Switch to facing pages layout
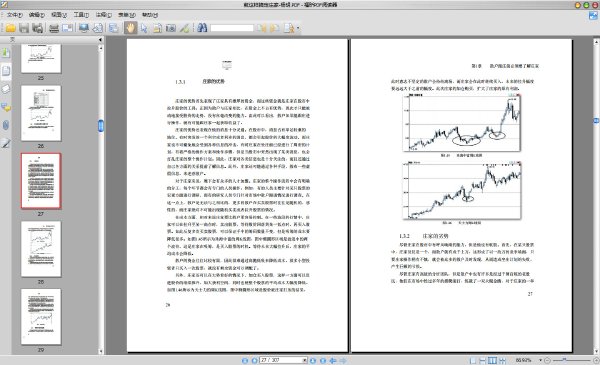Image resolution: width=600 pixels, height=365 pixels. coord(492,360)
